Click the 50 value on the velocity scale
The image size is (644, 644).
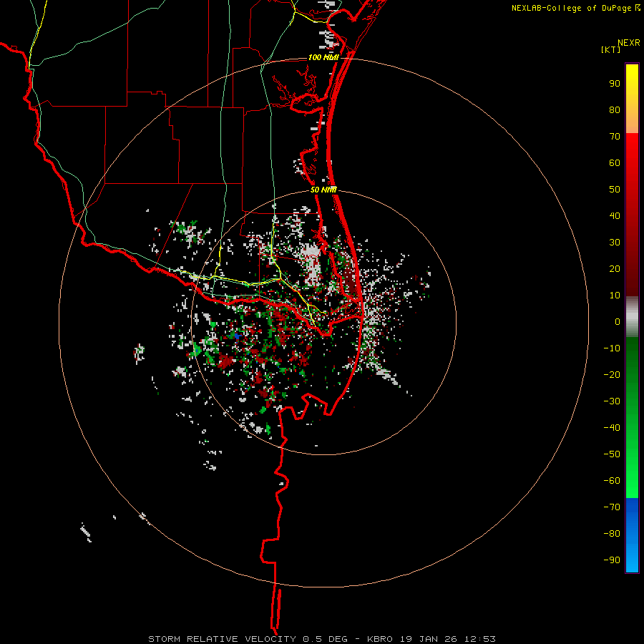click(x=615, y=190)
